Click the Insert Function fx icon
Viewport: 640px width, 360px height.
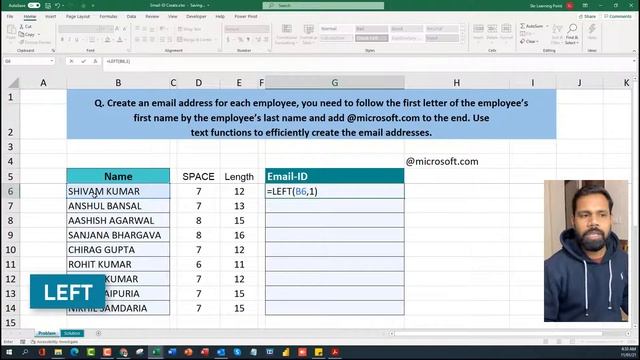[x=95, y=61]
